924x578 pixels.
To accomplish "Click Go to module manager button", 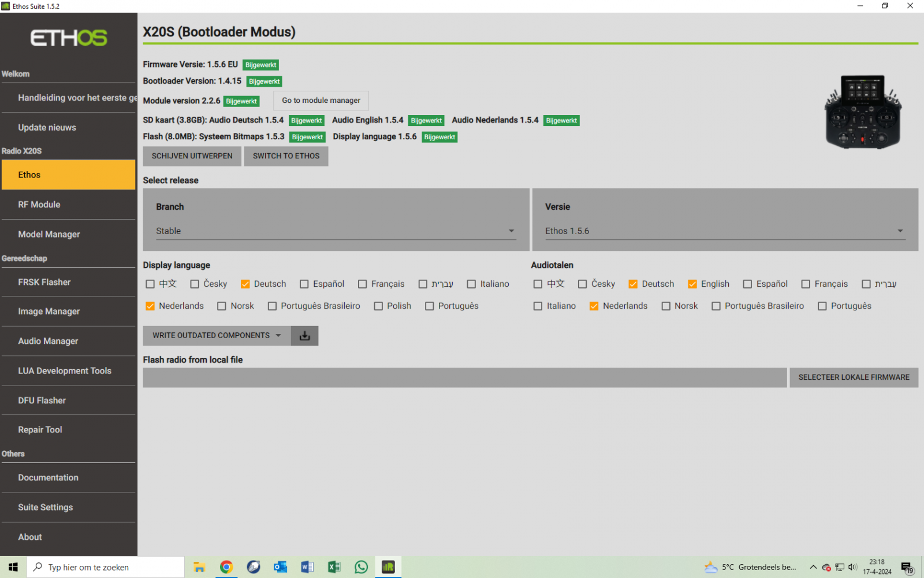I will coord(321,101).
